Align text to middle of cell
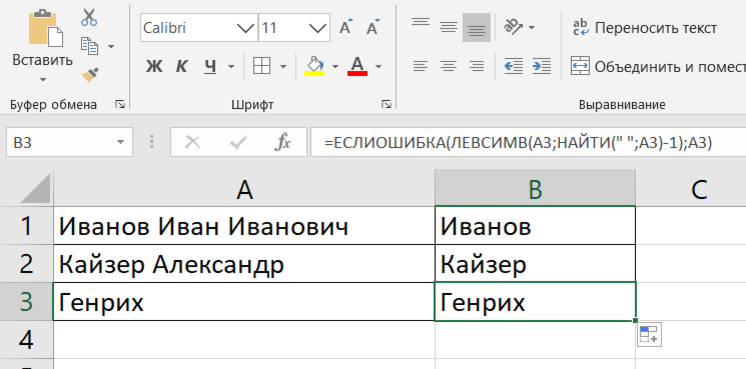Viewport: 746px width, 369px height. 448,27
